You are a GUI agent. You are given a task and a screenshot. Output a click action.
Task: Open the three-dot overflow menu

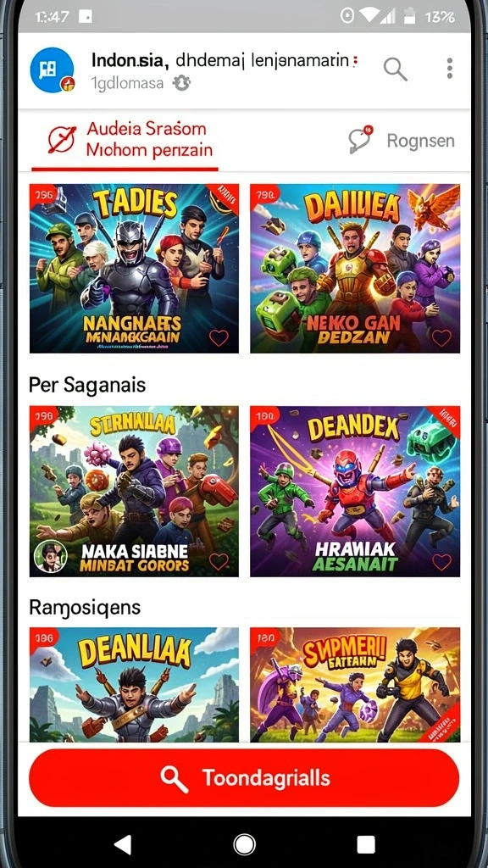[450, 68]
